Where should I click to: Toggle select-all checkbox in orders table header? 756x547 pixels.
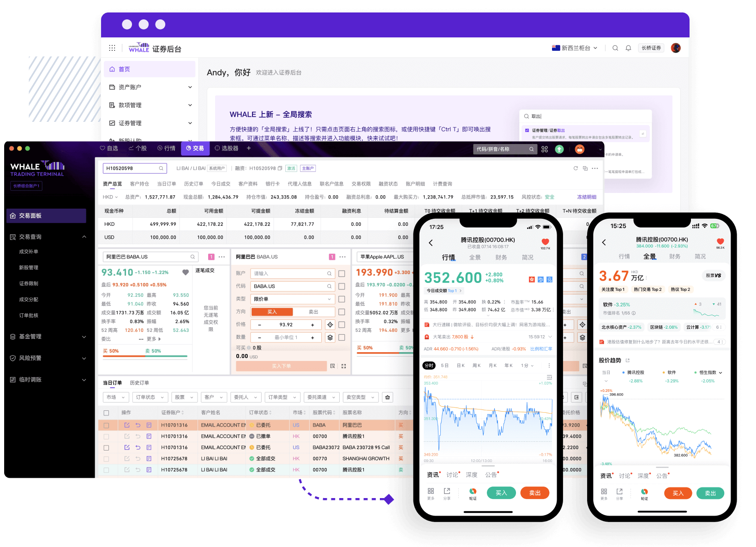[106, 413]
